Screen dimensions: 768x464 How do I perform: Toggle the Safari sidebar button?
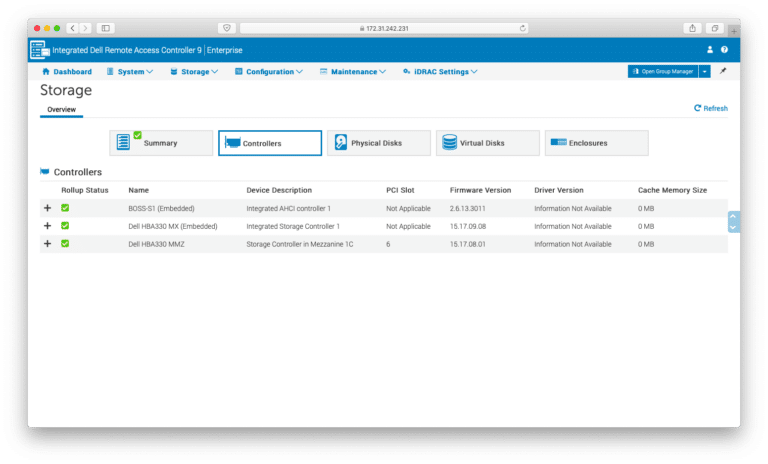[x=105, y=28]
